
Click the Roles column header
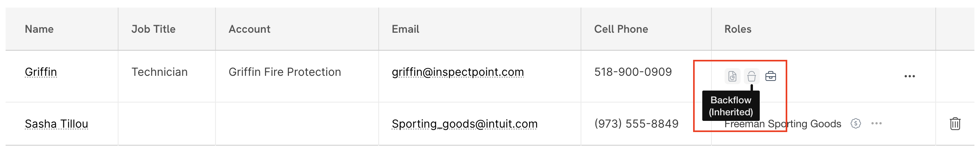coord(738,29)
